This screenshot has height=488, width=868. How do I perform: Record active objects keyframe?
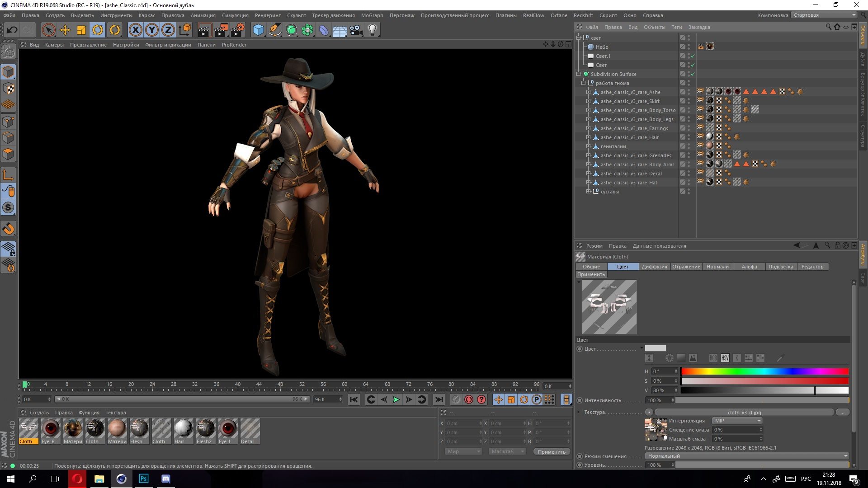click(x=456, y=399)
